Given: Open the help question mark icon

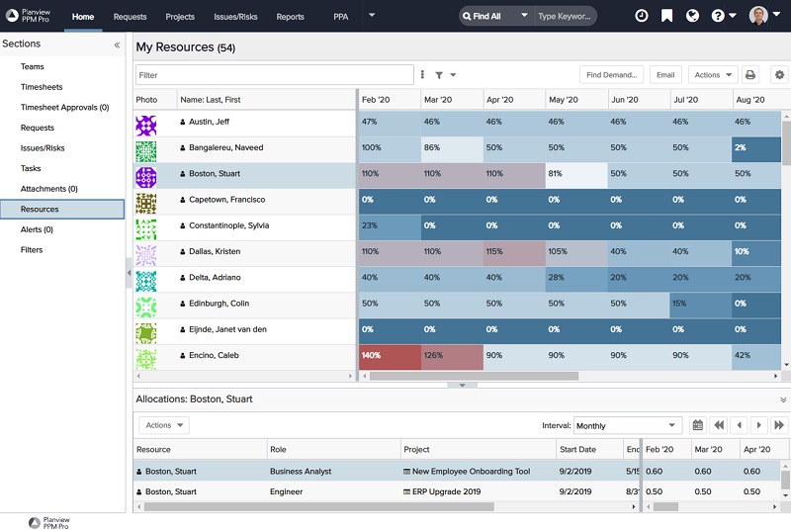Looking at the screenshot, I should [x=718, y=16].
